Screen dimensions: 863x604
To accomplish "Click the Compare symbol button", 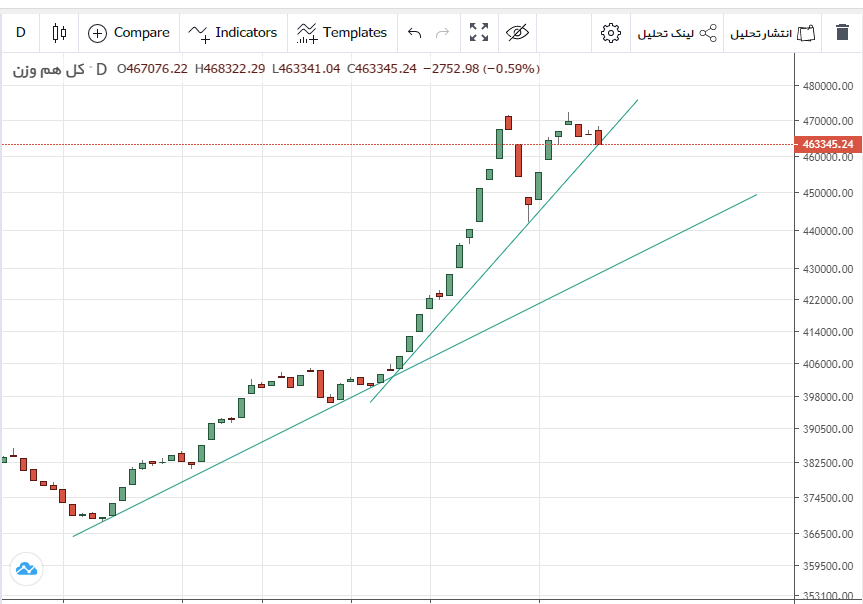I will pos(129,33).
